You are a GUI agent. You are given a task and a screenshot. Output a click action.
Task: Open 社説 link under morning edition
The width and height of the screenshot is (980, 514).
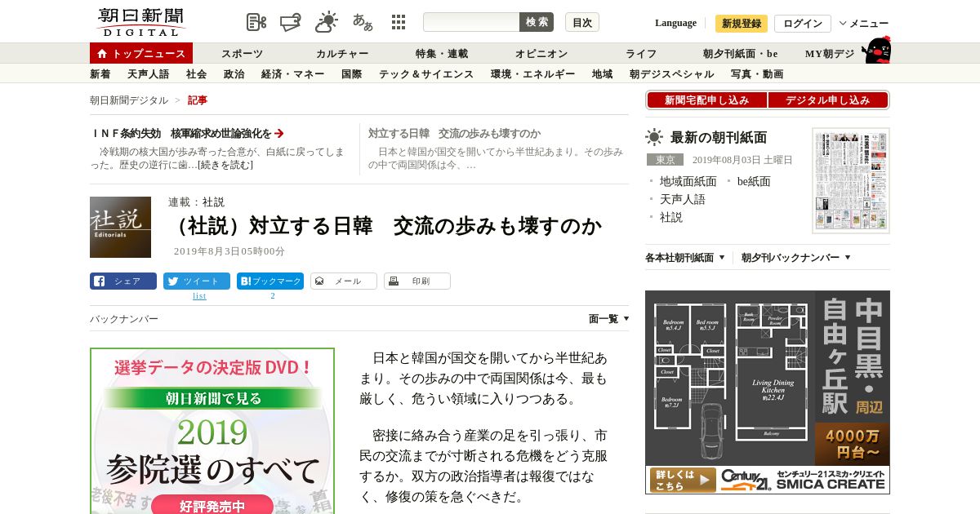[670, 217]
